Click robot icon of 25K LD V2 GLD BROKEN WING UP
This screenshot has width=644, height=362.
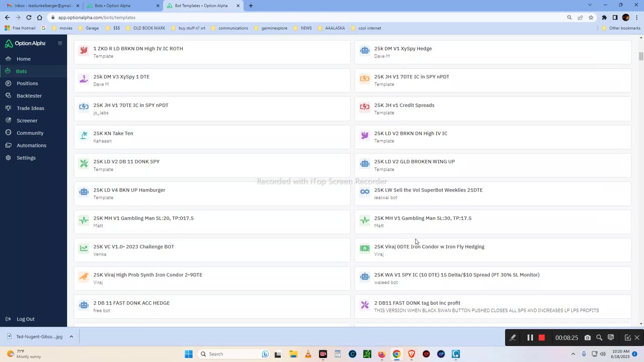(365, 163)
